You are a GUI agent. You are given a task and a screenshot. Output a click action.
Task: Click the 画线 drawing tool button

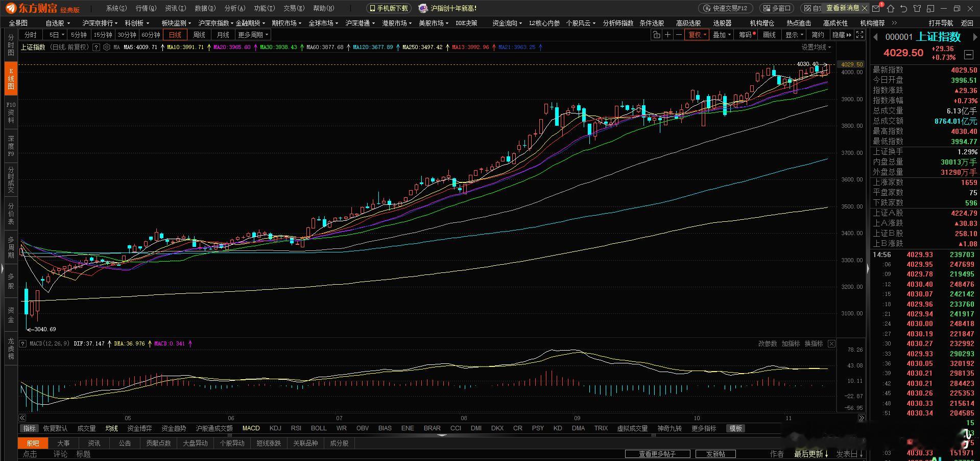pyautogui.click(x=769, y=35)
